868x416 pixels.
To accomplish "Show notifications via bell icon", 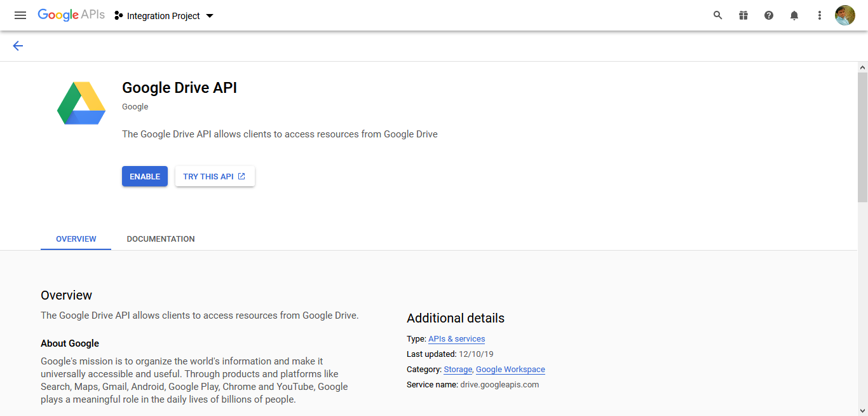I will pos(794,15).
